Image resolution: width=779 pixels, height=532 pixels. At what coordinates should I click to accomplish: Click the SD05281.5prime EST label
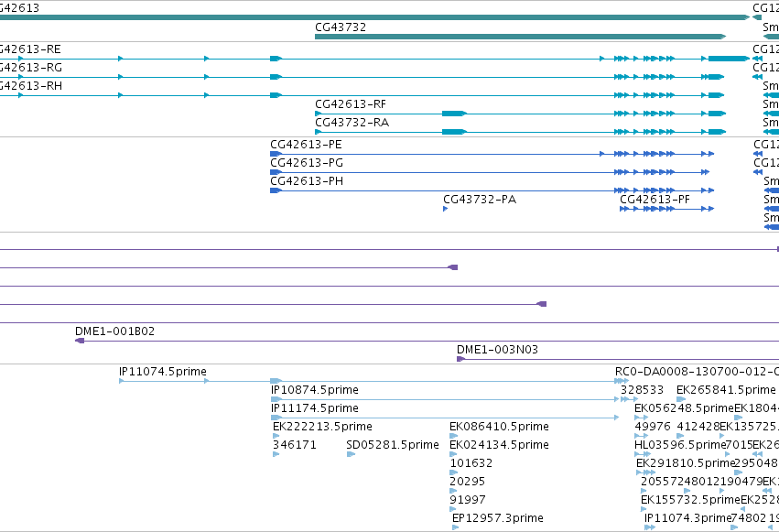393,445
